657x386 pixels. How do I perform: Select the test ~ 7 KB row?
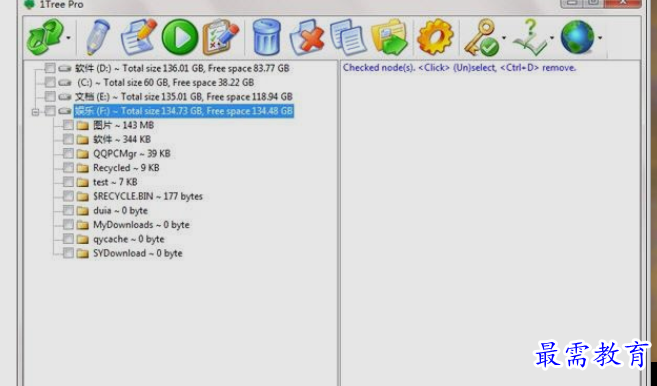click(x=115, y=182)
